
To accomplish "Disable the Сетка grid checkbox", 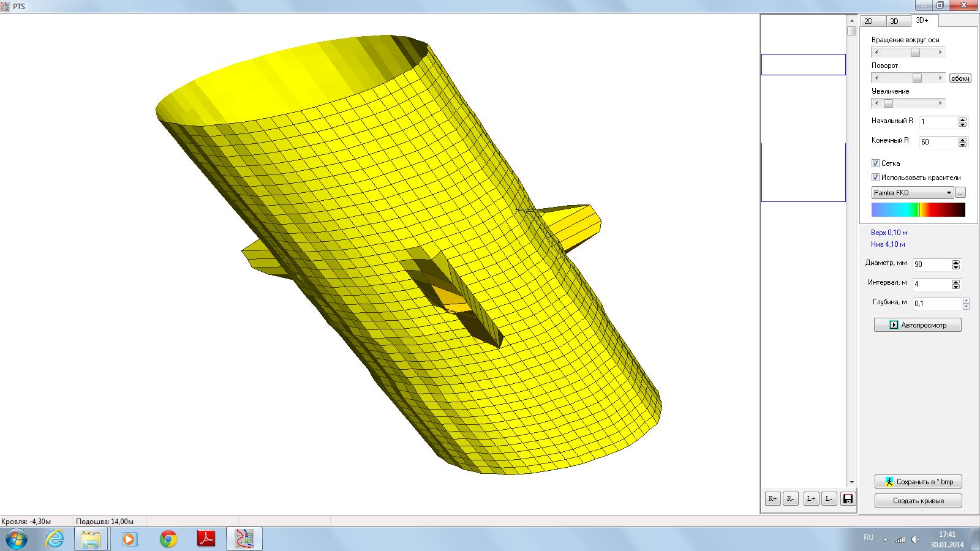I will point(875,163).
